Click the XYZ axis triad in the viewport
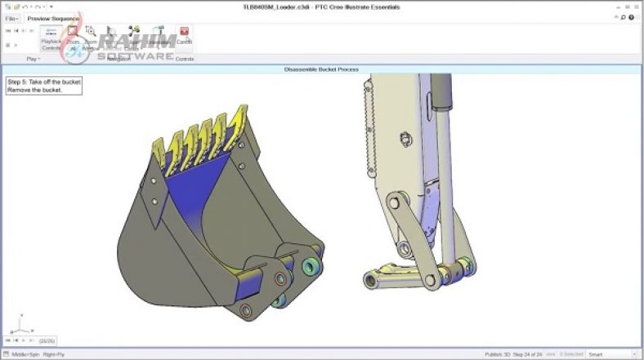Image resolution: width=644 pixels, height=360 pixels. pyautogui.click(x=21, y=324)
